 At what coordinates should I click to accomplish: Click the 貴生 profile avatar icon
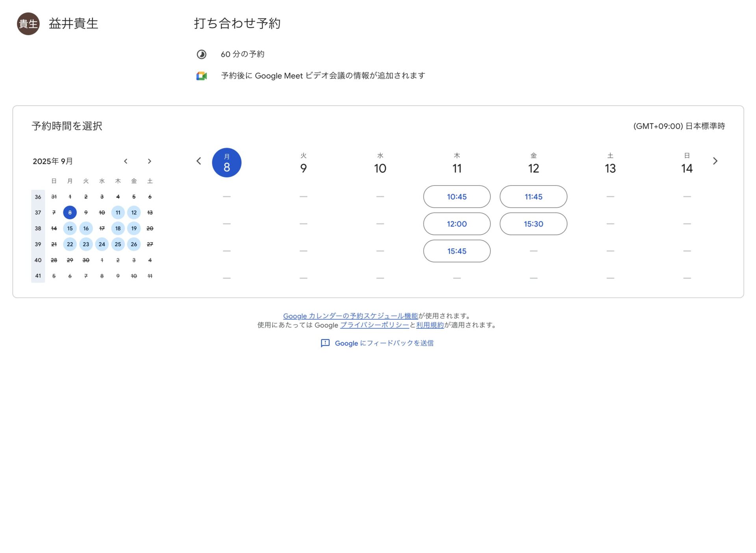point(28,24)
